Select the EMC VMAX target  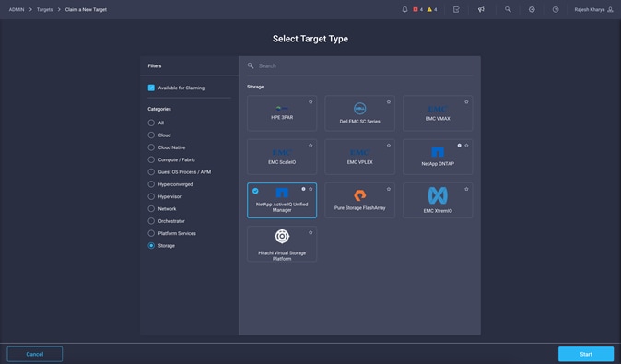tap(438, 113)
